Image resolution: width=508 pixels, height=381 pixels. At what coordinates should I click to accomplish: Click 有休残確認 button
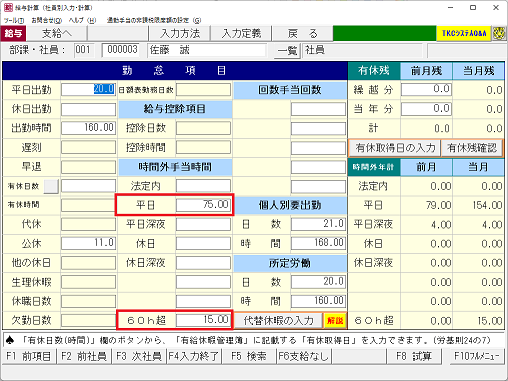(x=471, y=148)
